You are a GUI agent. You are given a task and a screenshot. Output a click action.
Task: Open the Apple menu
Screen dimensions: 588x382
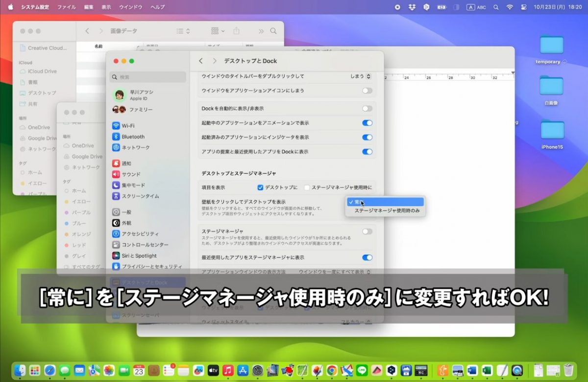pos(10,7)
